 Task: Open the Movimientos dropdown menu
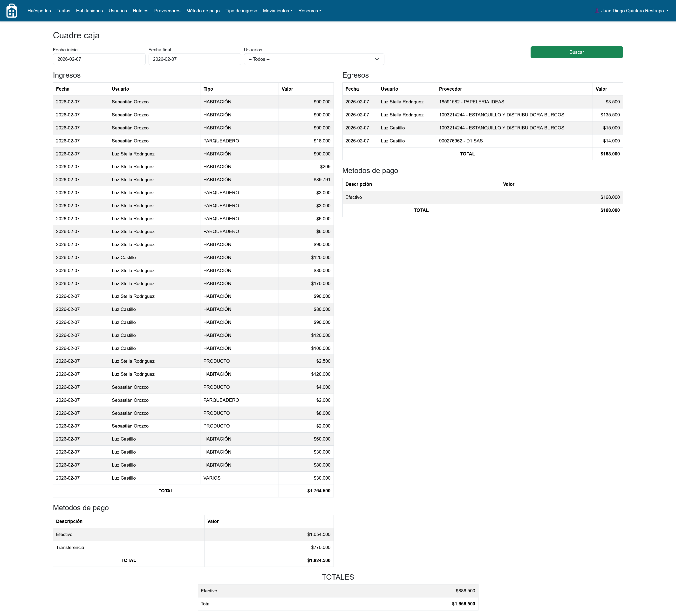click(x=277, y=11)
